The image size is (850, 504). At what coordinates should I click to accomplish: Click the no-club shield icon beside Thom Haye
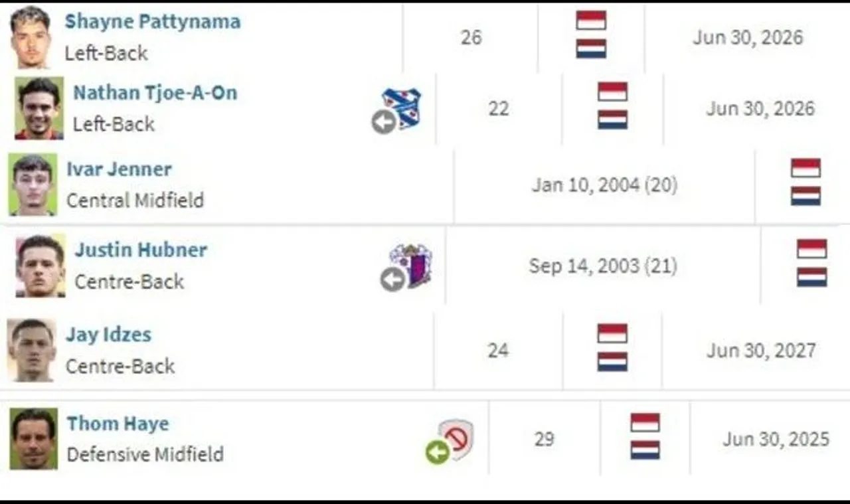pyautogui.click(x=457, y=438)
